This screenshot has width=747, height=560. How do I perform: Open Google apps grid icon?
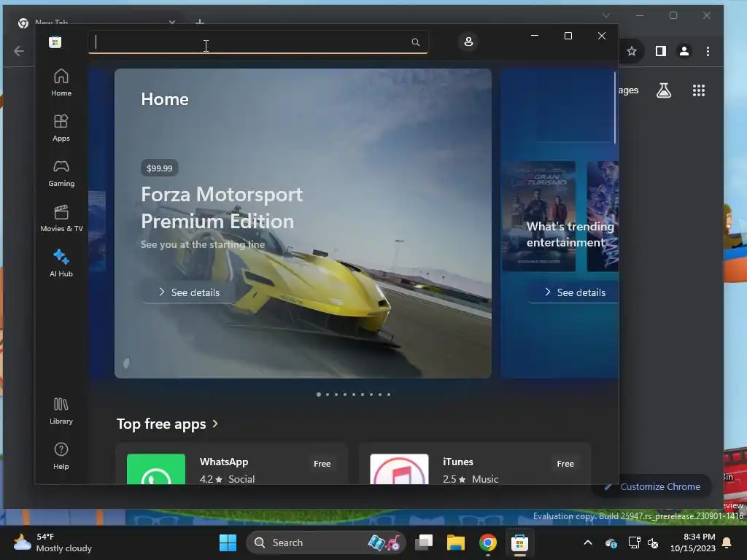coord(699,90)
